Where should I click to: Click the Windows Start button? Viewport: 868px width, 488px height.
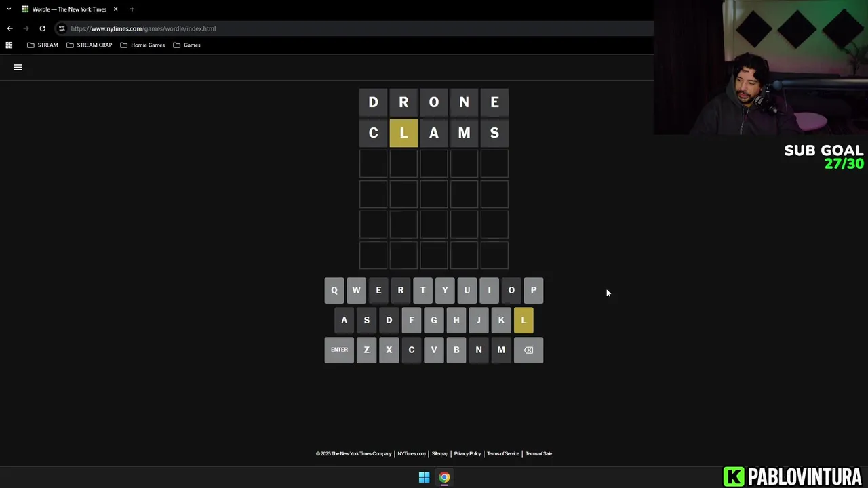(x=424, y=477)
